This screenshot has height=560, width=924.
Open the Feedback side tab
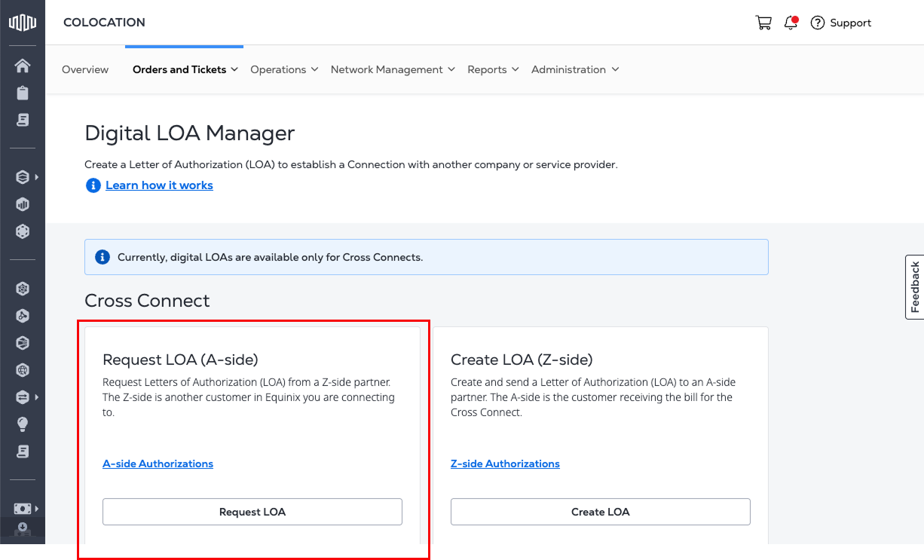coord(914,287)
